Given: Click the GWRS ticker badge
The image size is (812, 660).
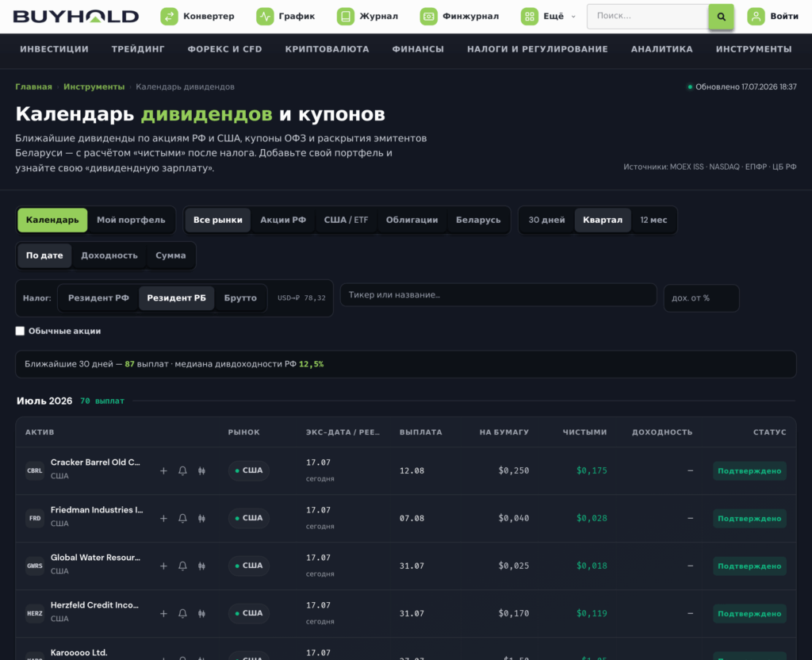Looking at the screenshot, I should point(35,566).
